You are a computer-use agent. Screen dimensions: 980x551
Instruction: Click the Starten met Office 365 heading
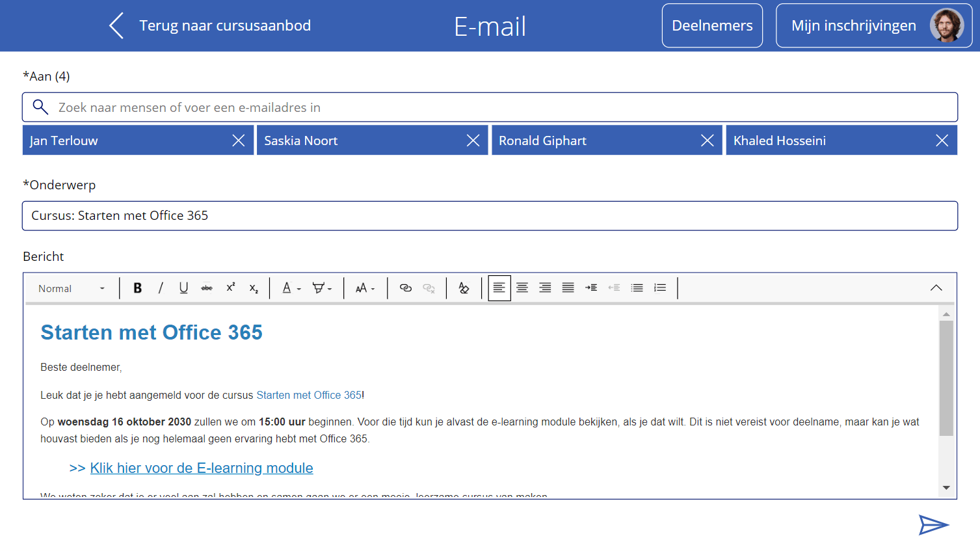[x=152, y=332]
